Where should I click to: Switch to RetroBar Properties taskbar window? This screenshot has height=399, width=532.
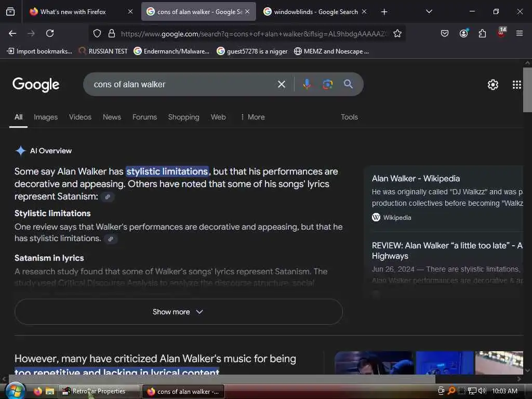pyautogui.click(x=99, y=391)
